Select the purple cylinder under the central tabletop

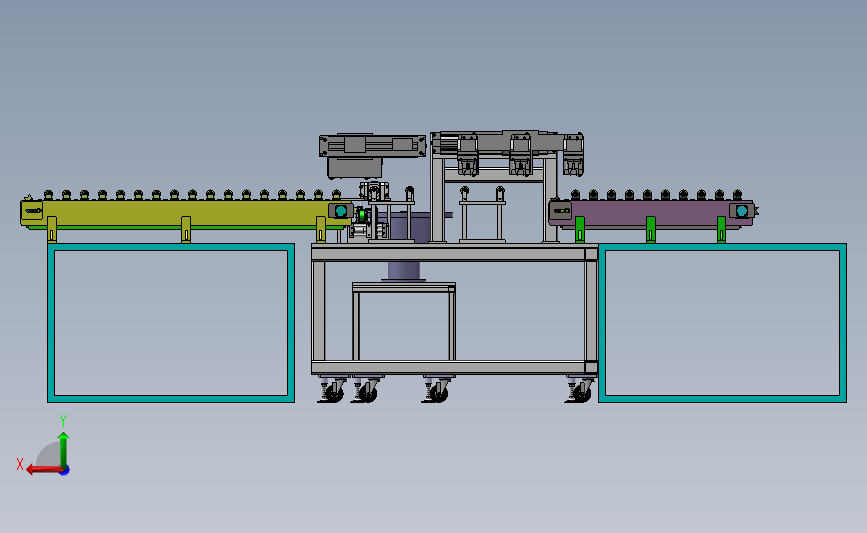(404, 271)
